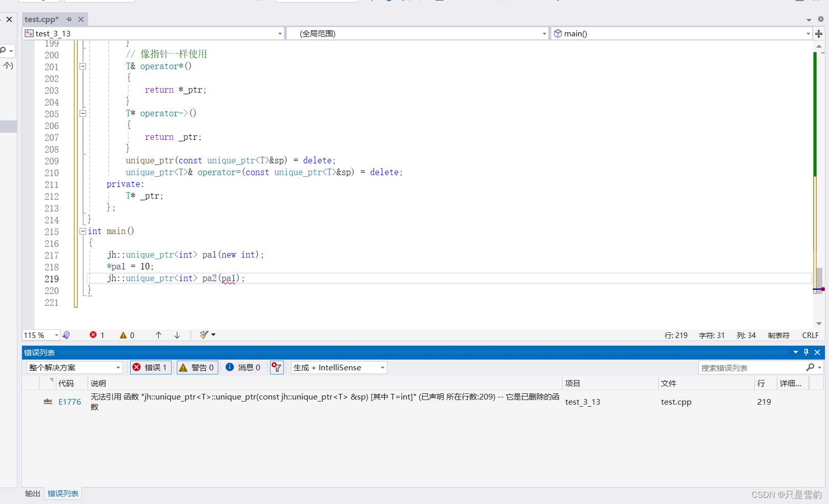
Task: Click line number 209 in gutter
Action: point(51,161)
